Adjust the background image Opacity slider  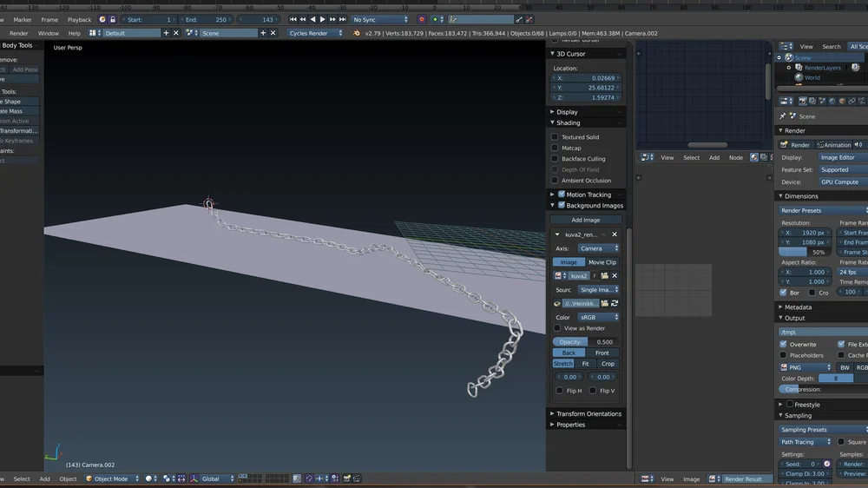pos(586,342)
